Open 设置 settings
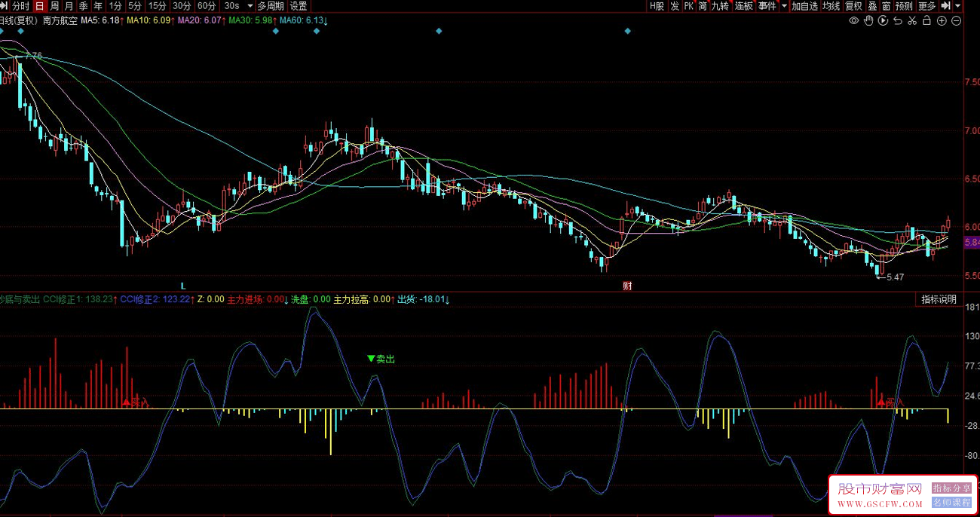The image size is (980, 517). pos(299,6)
